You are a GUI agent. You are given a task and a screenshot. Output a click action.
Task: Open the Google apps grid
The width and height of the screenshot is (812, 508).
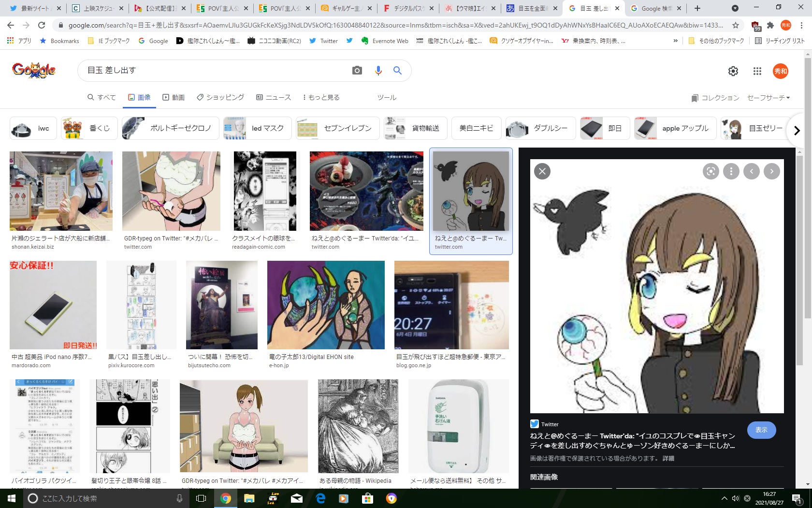point(757,71)
